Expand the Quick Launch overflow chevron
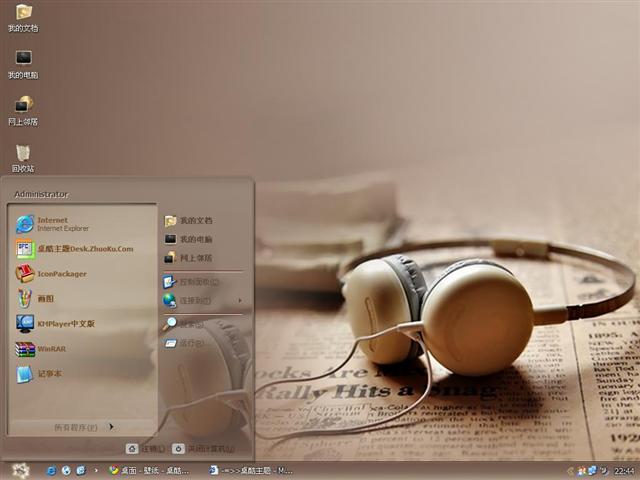Viewport: 640px width, 480px height. [x=96, y=470]
